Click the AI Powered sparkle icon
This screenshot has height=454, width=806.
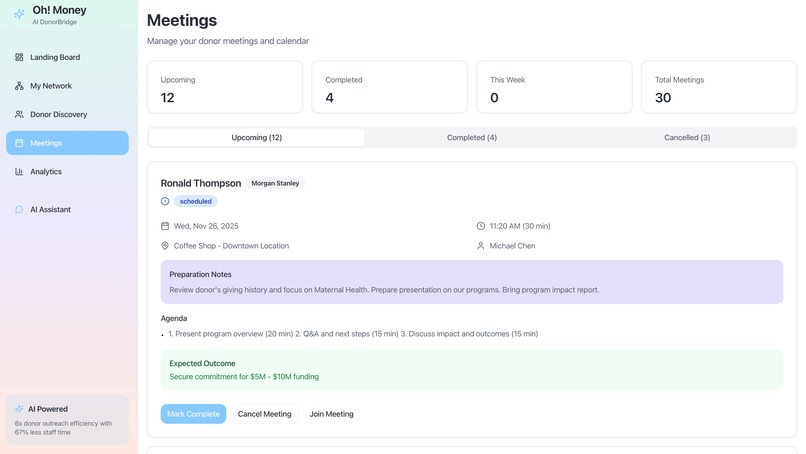pyautogui.click(x=19, y=409)
